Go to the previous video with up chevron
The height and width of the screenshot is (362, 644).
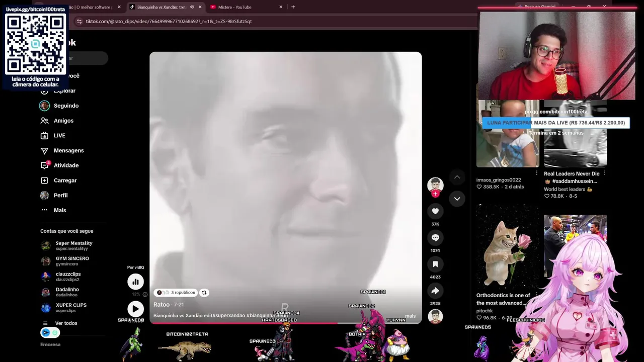[x=457, y=177]
